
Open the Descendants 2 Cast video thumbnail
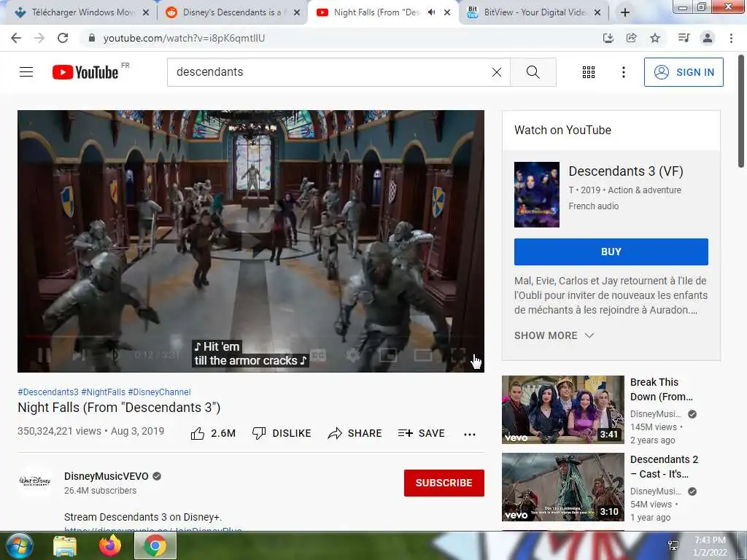point(562,486)
